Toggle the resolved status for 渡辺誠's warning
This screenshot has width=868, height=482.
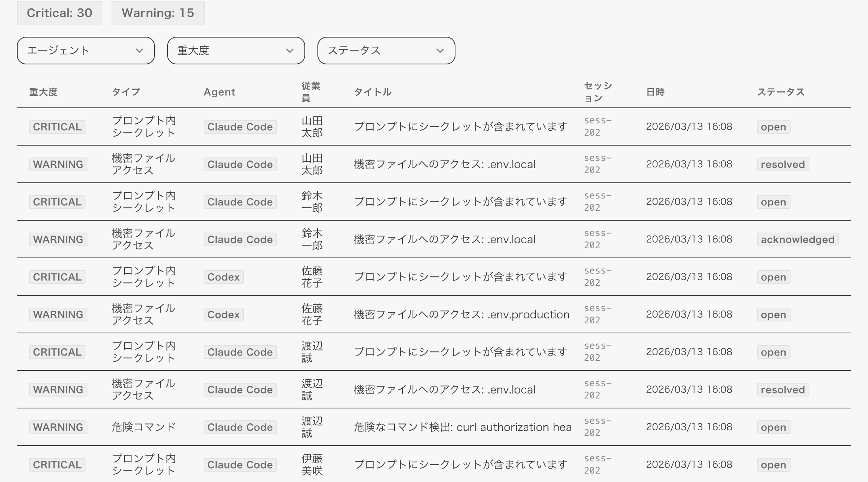tap(783, 390)
